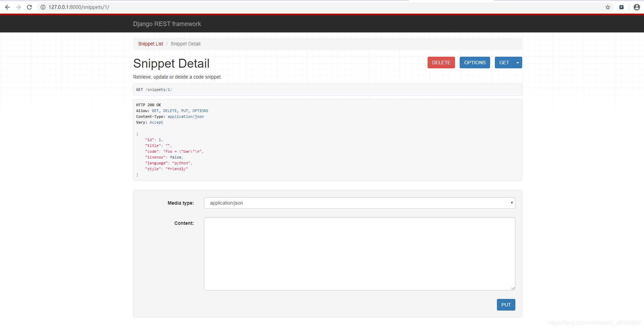The width and height of the screenshot is (644, 329).
Task: Grab the Content textarea resize handle
Action: tap(513, 288)
